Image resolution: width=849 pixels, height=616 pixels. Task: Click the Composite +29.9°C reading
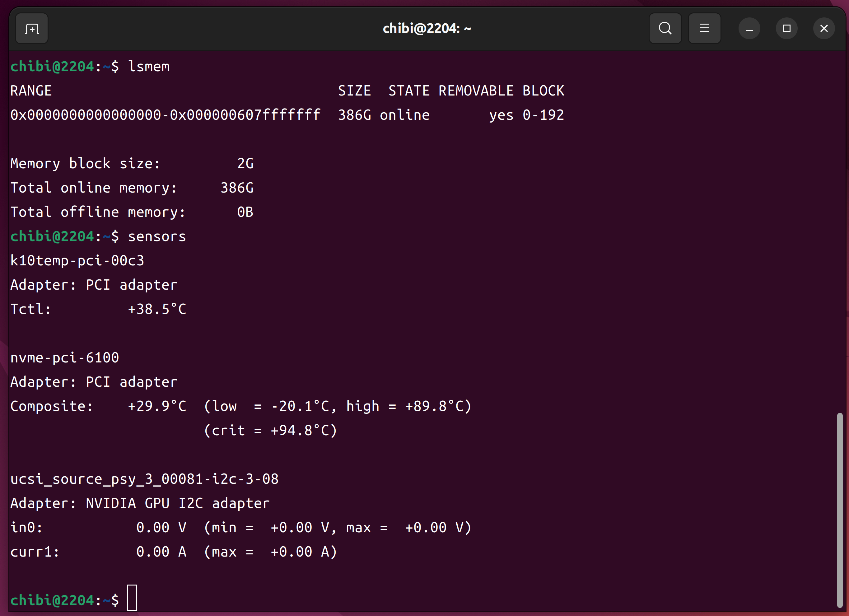point(157,406)
